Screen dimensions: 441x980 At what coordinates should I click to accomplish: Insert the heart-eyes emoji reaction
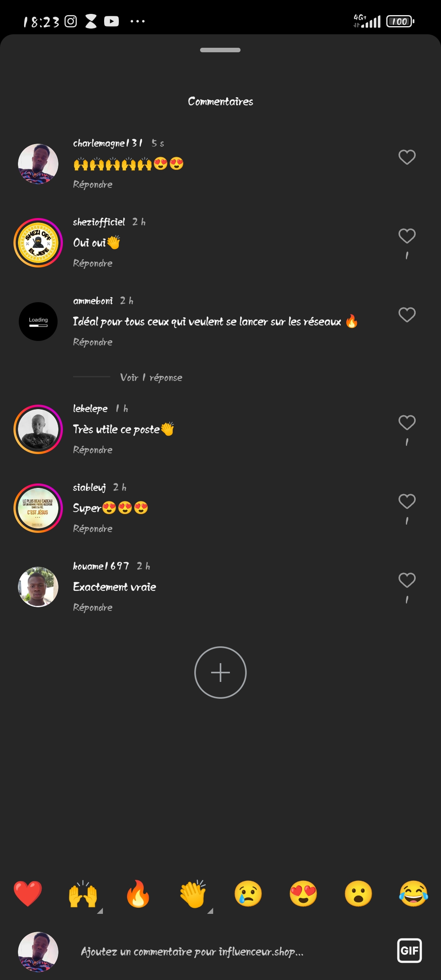pos(303,893)
